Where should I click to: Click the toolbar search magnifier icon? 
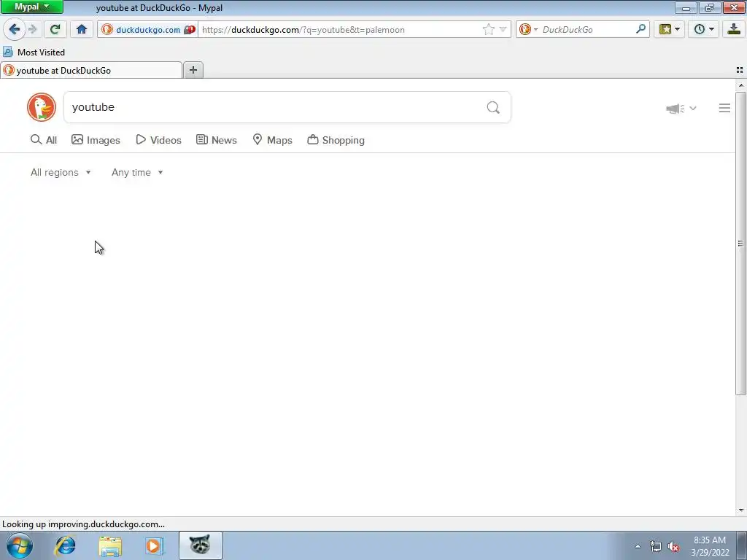click(x=640, y=29)
